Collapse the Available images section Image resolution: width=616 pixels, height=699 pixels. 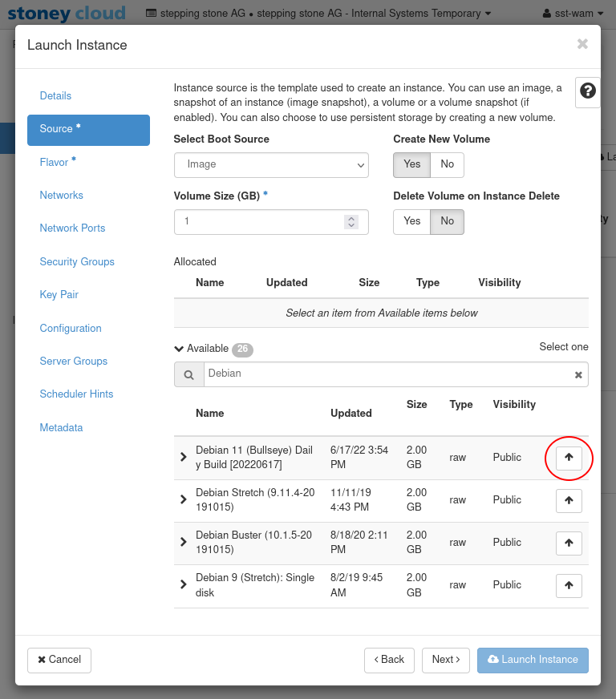pyautogui.click(x=179, y=349)
